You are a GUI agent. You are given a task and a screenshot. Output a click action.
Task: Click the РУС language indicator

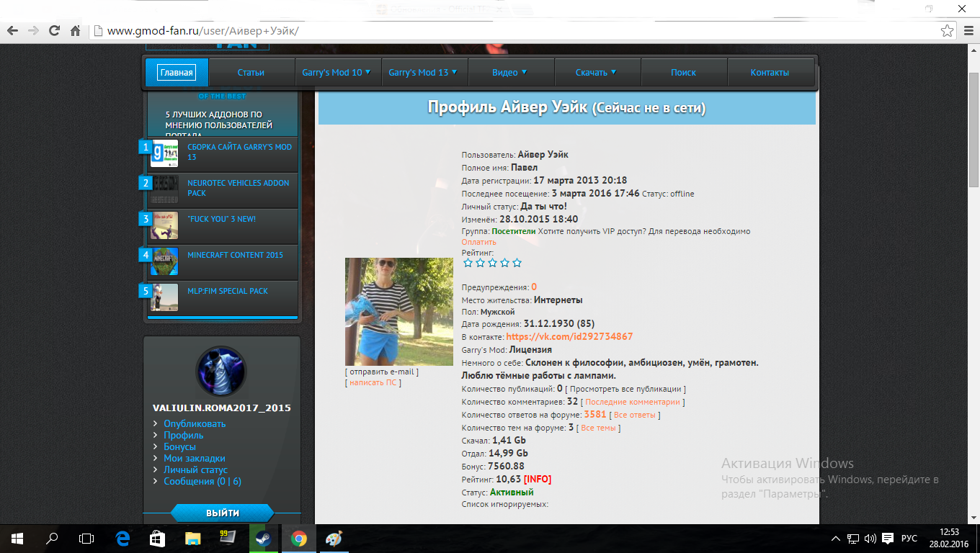(x=909, y=539)
